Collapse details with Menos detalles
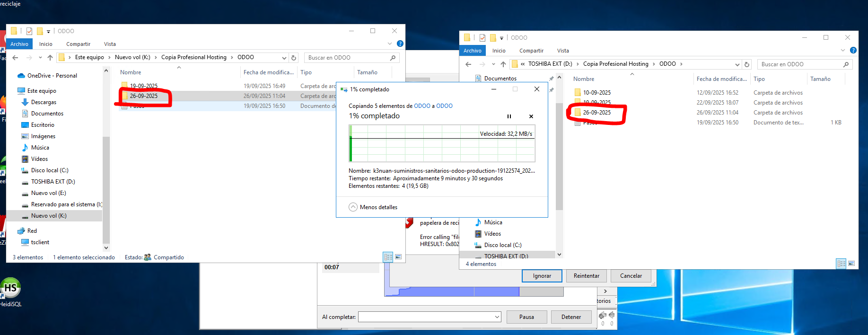The height and width of the screenshot is (335, 868). point(373,207)
